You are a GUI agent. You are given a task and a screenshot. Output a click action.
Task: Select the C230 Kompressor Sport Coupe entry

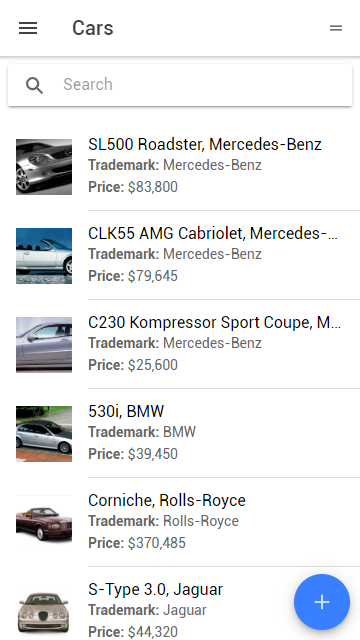[180, 344]
